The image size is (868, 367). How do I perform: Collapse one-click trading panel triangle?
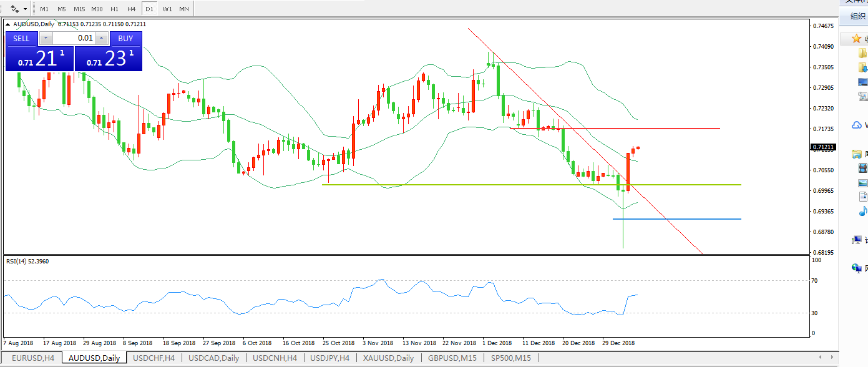tap(8, 24)
